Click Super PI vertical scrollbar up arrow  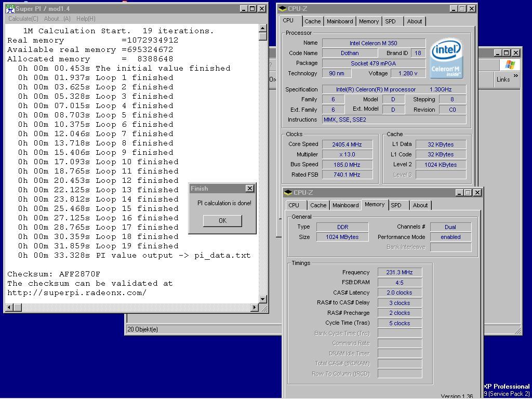[263, 28]
